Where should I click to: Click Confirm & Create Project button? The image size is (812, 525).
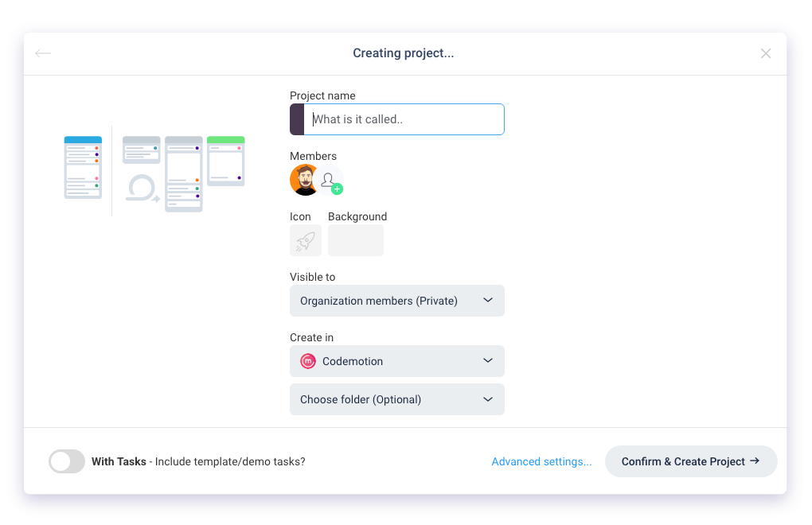(x=690, y=461)
